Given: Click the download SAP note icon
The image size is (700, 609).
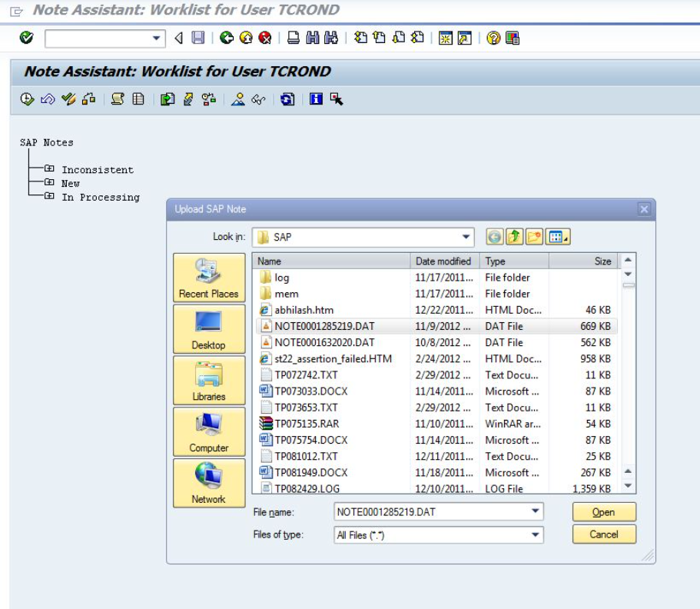Looking at the screenshot, I should [168, 98].
